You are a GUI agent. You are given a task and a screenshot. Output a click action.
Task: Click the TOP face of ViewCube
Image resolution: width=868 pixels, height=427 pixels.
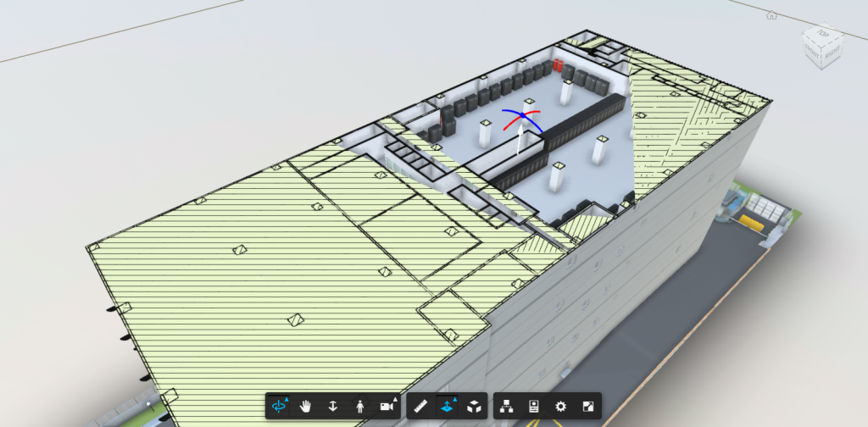point(823,33)
